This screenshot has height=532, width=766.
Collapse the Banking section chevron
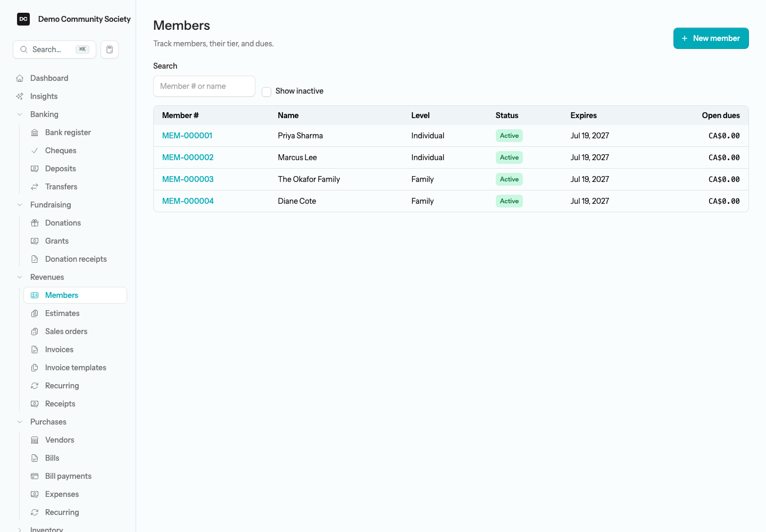20,114
